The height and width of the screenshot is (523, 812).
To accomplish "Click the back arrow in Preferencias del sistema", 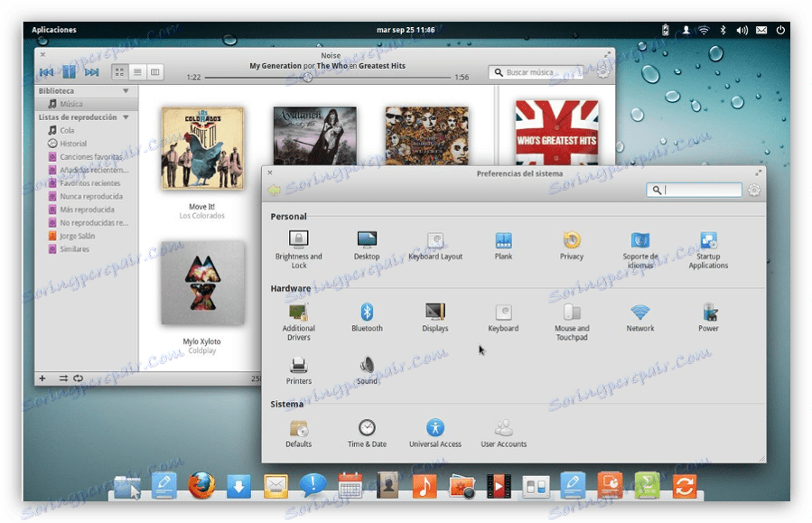I will point(274,190).
